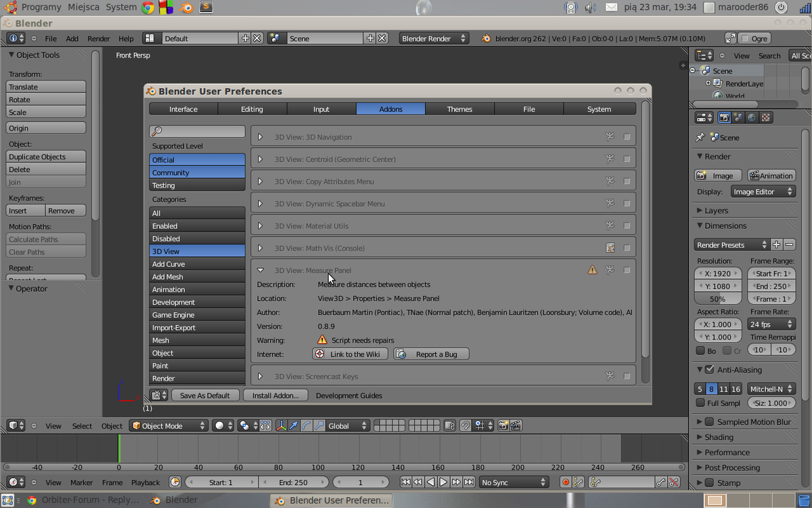Click the RenderLayers icon in outliner
812x508 pixels.
click(x=717, y=83)
